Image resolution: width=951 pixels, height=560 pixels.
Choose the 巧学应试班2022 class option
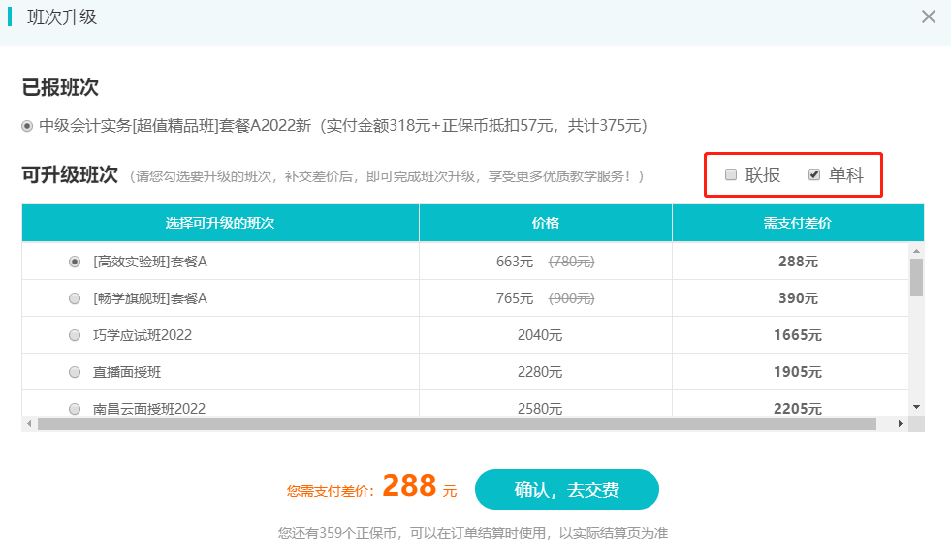74,334
